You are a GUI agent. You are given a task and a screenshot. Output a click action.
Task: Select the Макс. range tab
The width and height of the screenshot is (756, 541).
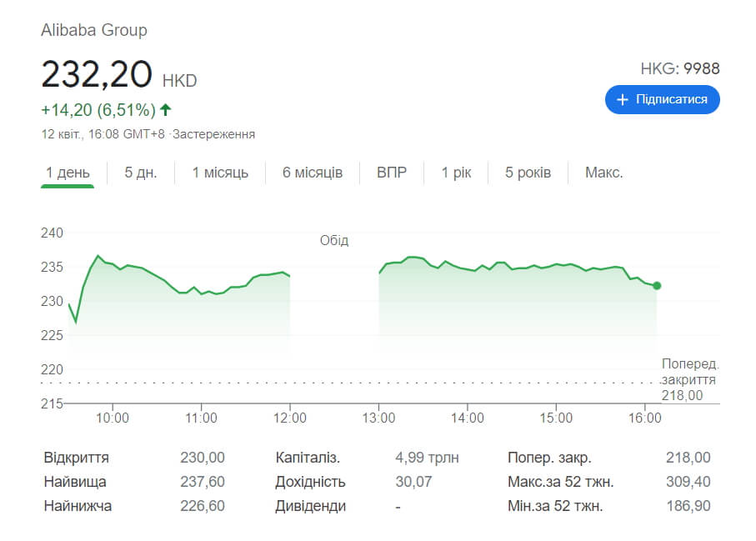[x=604, y=173]
